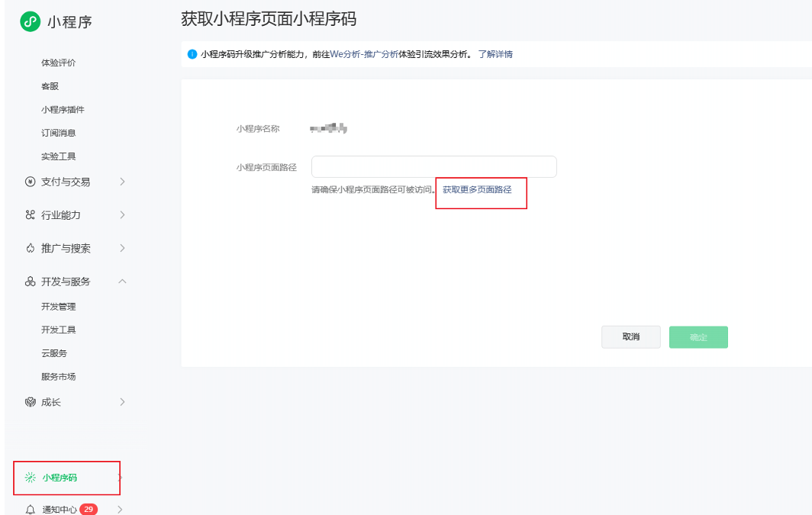This screenshot has height=515, width=812.
Task: Click the 成长 sidebar icon
Action: click(x=31, y=402)
